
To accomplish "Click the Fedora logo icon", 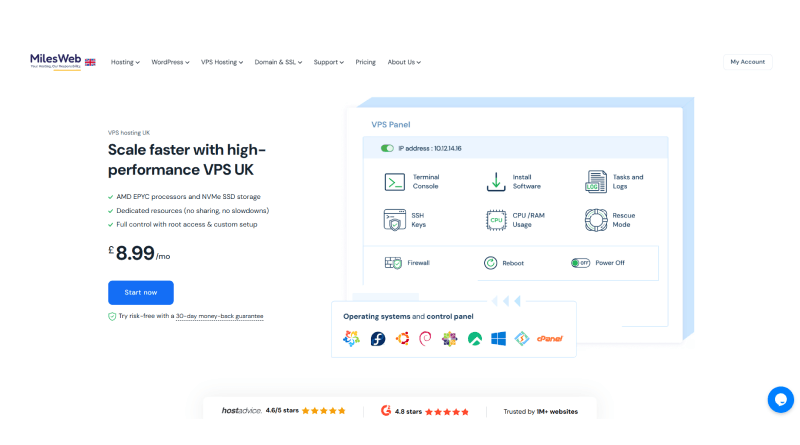I will tap(378, 338).
